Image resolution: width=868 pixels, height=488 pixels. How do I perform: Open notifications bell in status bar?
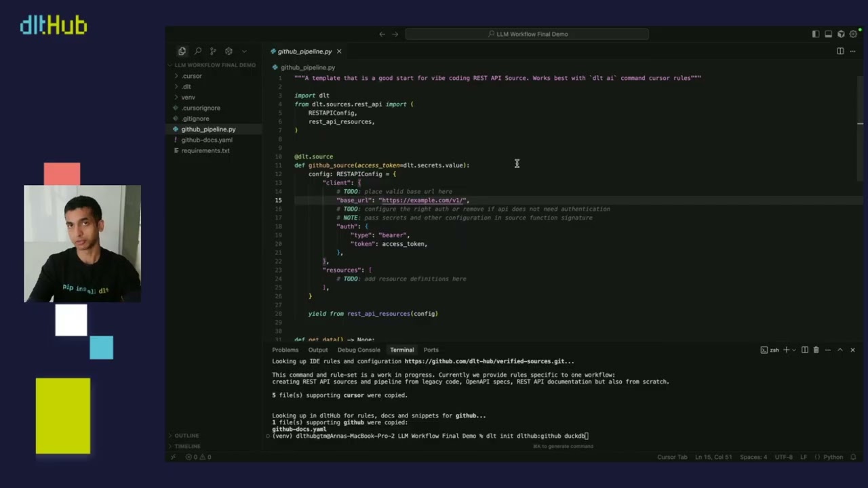click(x=854, y=457)
